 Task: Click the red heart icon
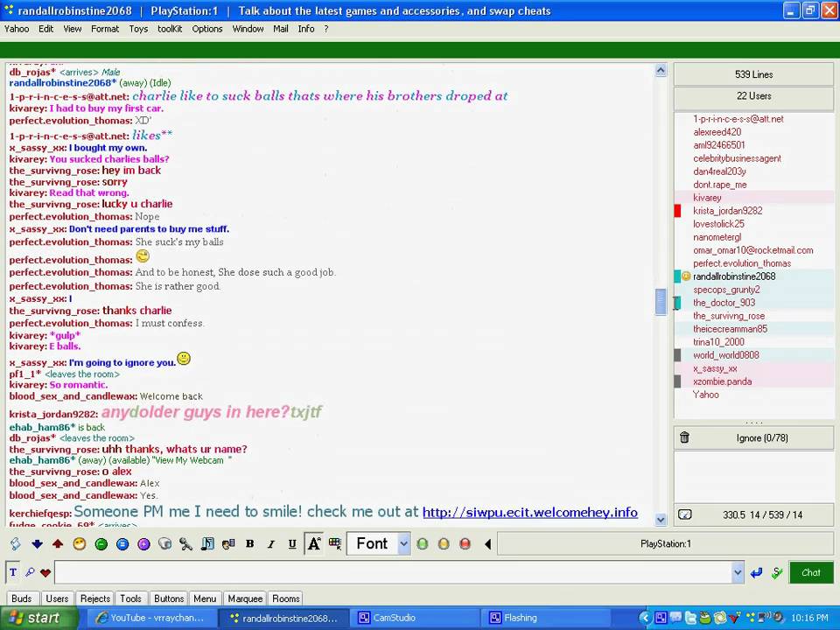tap(45, 573)
